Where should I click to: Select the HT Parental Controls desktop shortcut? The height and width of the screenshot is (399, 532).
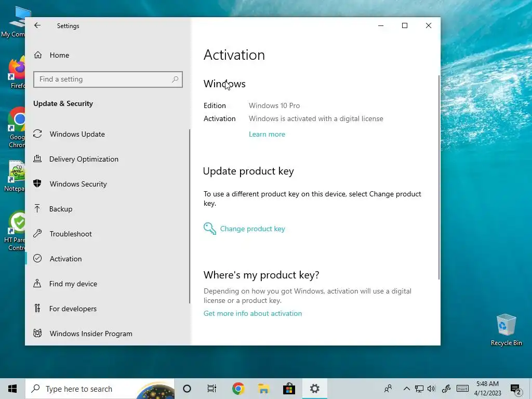click(x=14, y=231)
